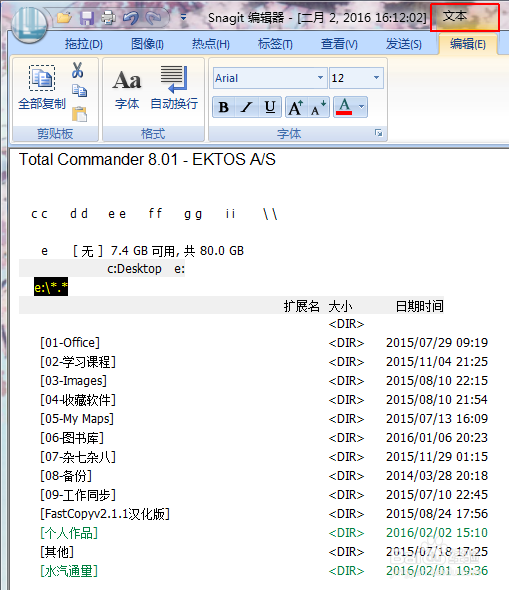
Task: Switch to the 标签(T) tab
Action: (275, 44)
